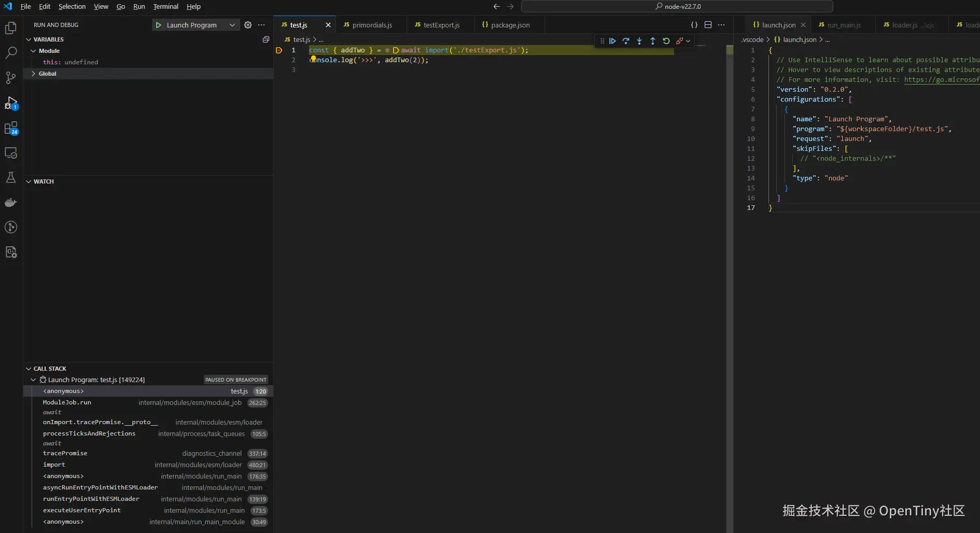Close the test.js tab
Viewport: 980px width, 533px height.
(328, 25)
